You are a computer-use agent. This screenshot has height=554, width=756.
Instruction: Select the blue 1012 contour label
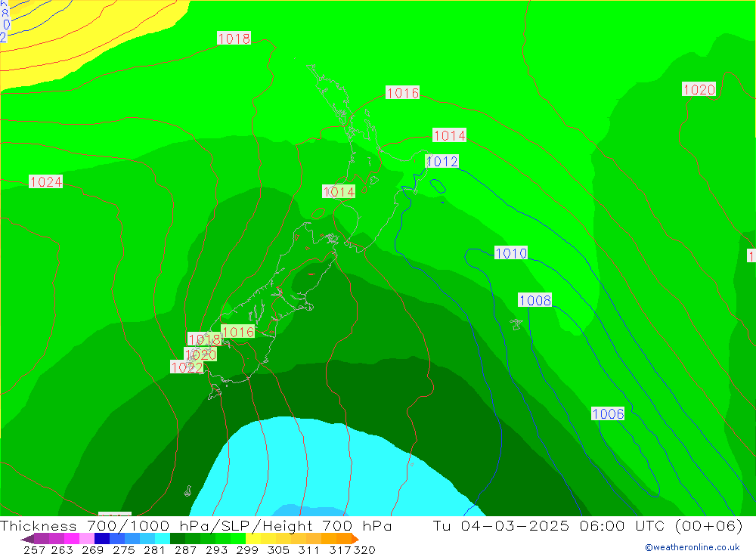click(x=442, y=161)
